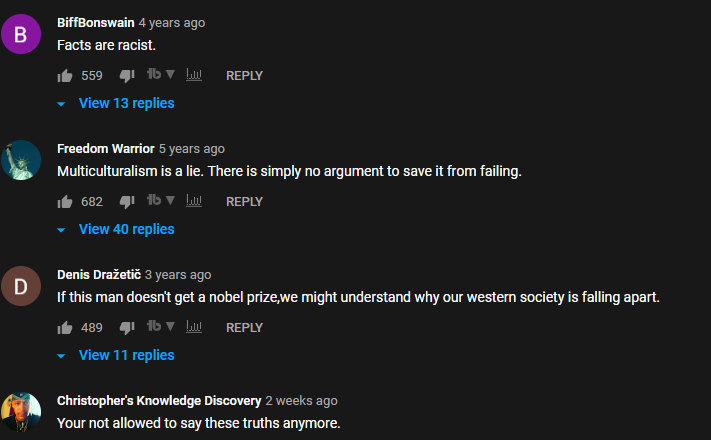711x440 pixels.
Task: Open ratio dropdown on Denis Dražetič's comment
Action: (161, 326)
